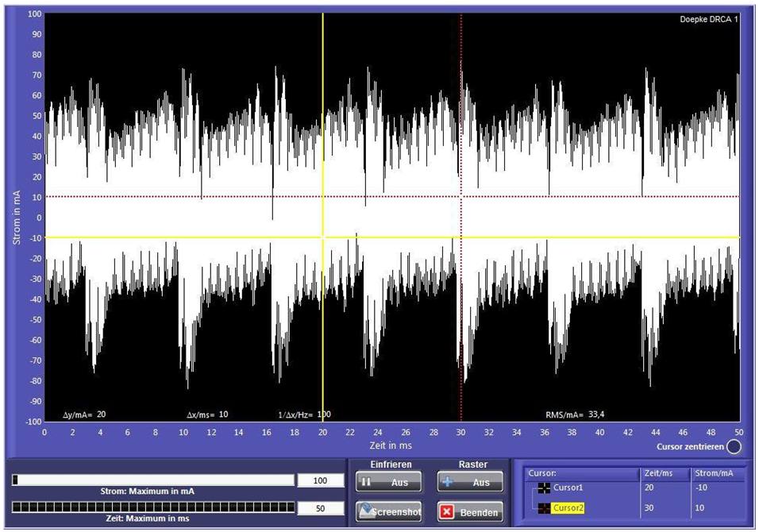Image resolution: width=759 pixels, height=532 pixels.
Task: Click Cursor1 Strom/mA value cell showing -10
Action: pyautogui.click(x=717, y=488)
